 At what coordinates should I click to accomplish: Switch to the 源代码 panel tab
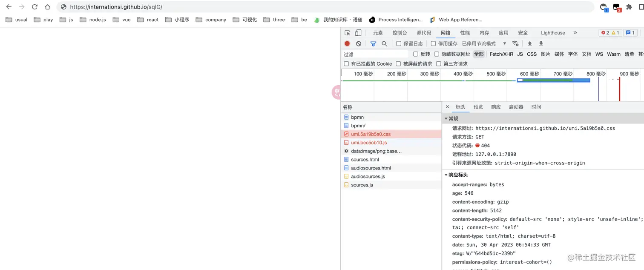424,33
